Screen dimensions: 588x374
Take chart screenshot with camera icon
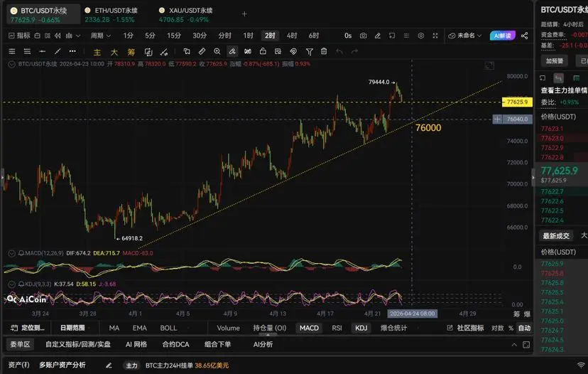(x=363, y=36)
